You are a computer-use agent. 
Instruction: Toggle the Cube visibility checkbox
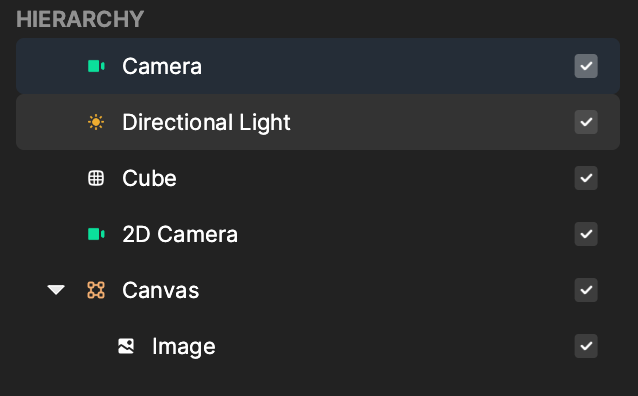[586, 178]
